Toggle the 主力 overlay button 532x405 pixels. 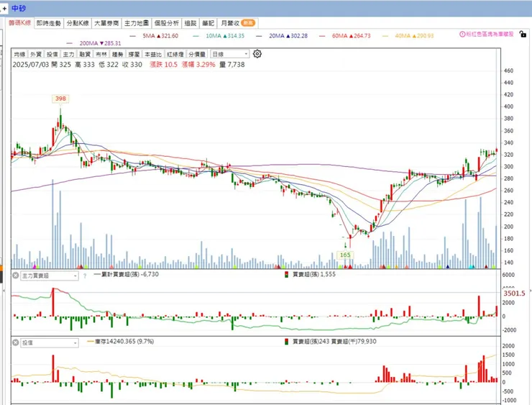[x=68, y=54]
